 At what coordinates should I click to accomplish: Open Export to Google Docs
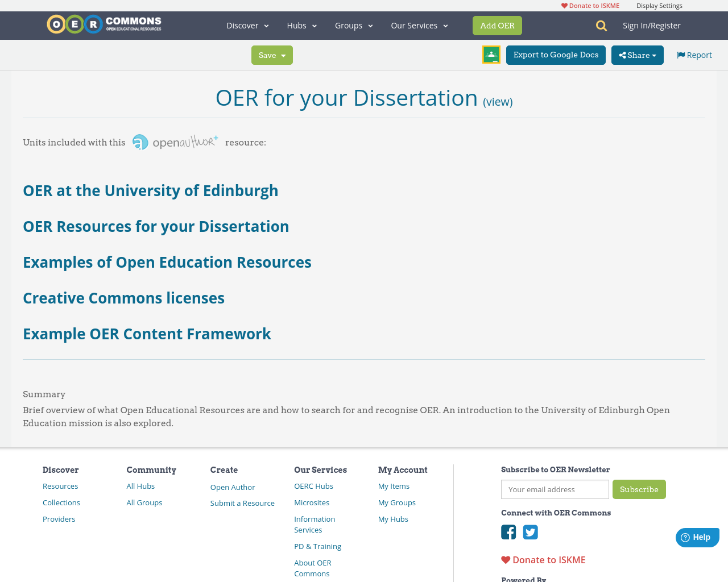pos(556,55)
